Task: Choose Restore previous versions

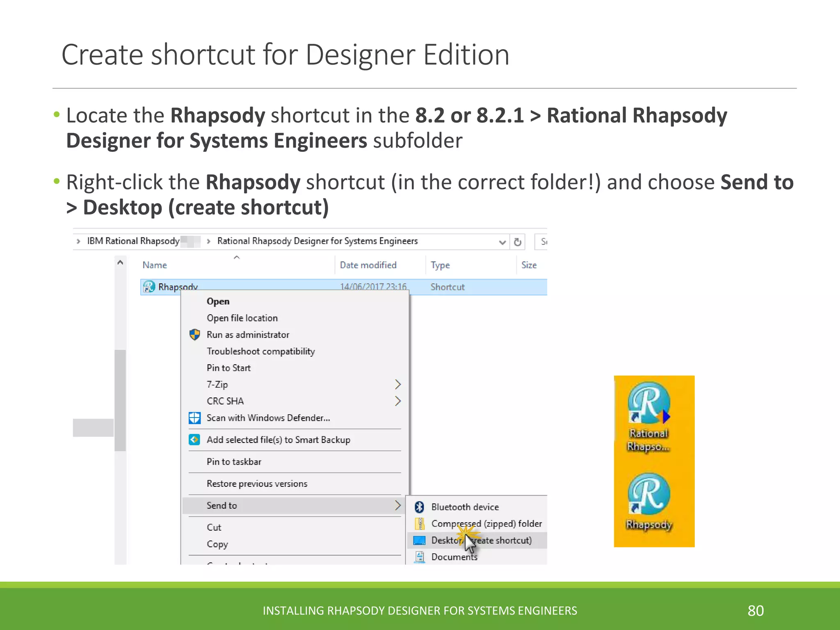Action: [257, 484]
